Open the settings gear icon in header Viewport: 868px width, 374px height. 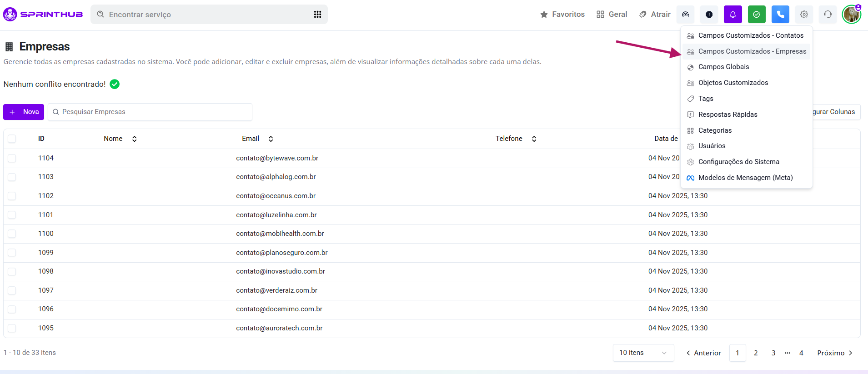[804, 15]
